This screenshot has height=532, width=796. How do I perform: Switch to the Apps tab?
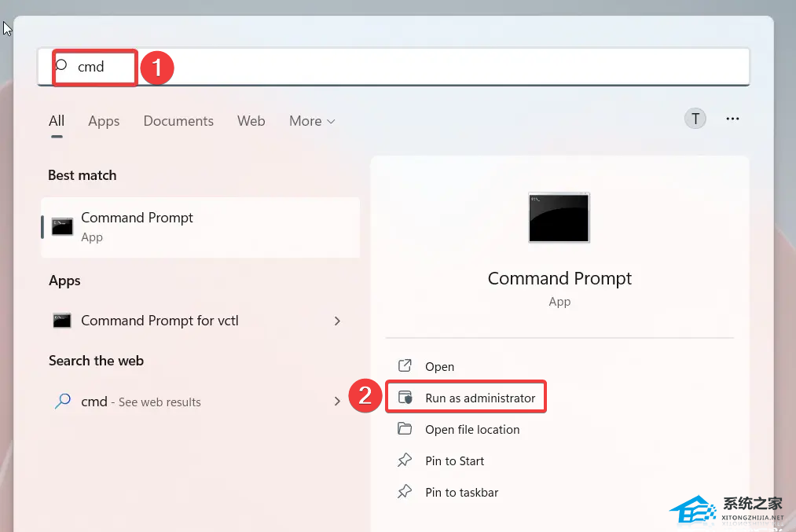click(x=104, y=121)
